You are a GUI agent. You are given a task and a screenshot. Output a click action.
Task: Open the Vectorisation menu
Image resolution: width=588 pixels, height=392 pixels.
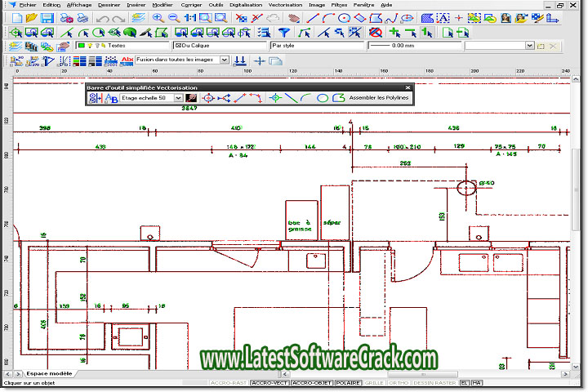287,4
